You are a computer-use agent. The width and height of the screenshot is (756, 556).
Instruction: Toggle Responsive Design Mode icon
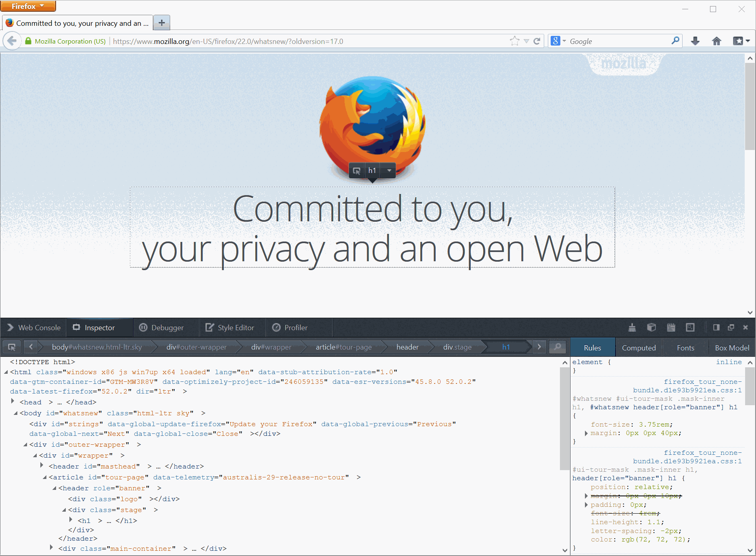point(690,327)
